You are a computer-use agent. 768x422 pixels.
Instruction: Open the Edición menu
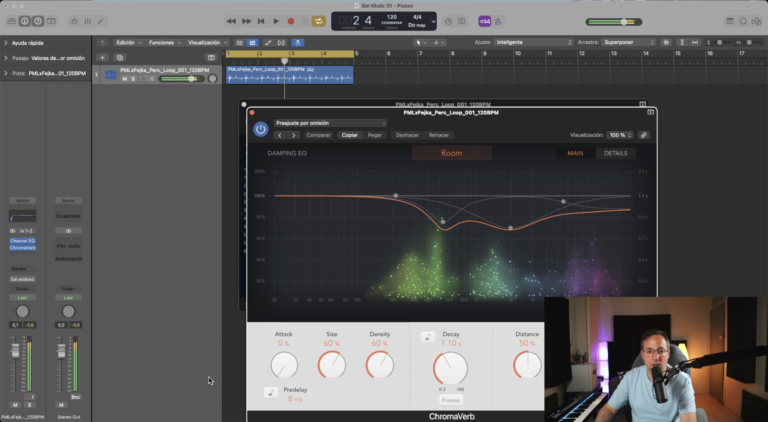point(129,43)
